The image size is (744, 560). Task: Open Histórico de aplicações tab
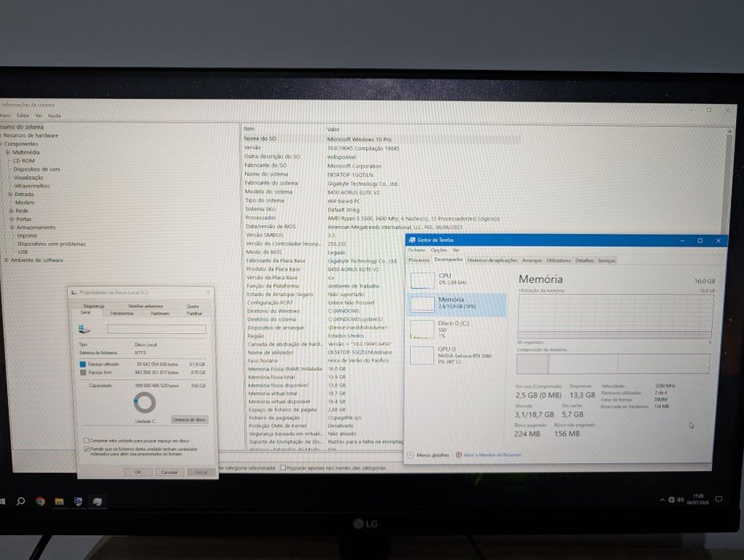pos(492,260)
